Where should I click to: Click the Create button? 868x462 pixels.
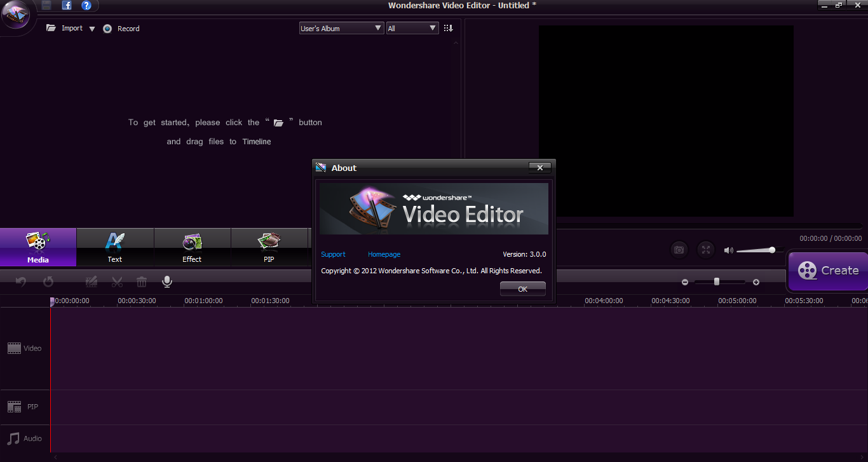828,271
